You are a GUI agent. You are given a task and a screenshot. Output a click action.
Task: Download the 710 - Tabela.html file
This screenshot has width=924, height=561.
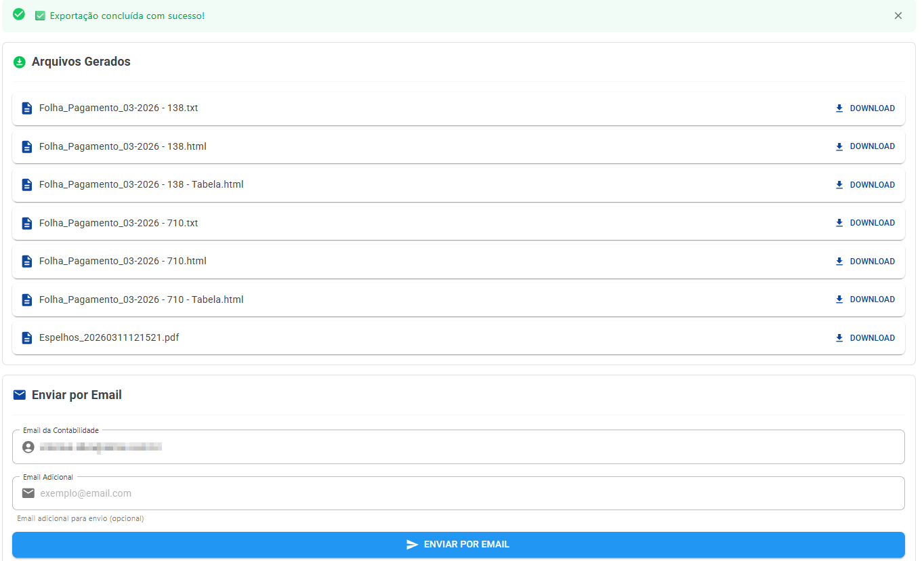click(x=865, y=299)
